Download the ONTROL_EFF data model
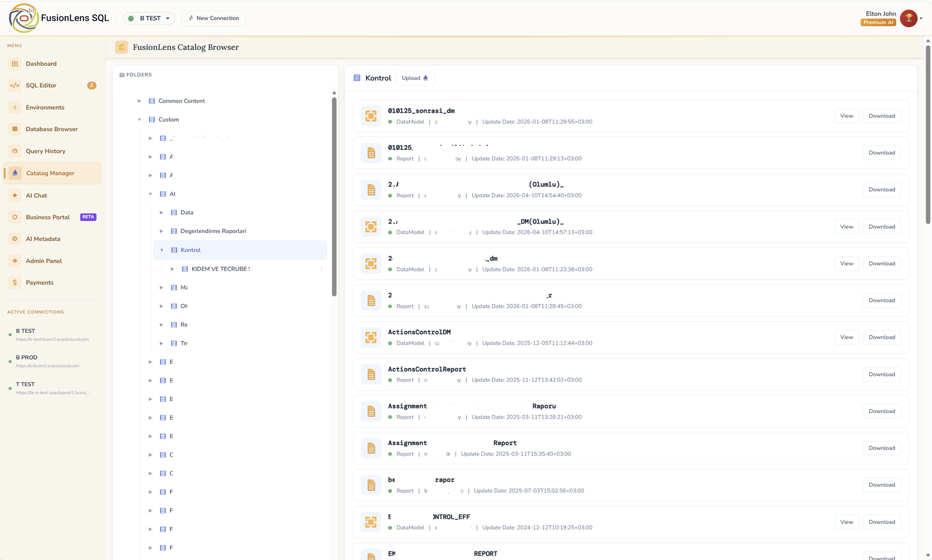 coord(881,522)
